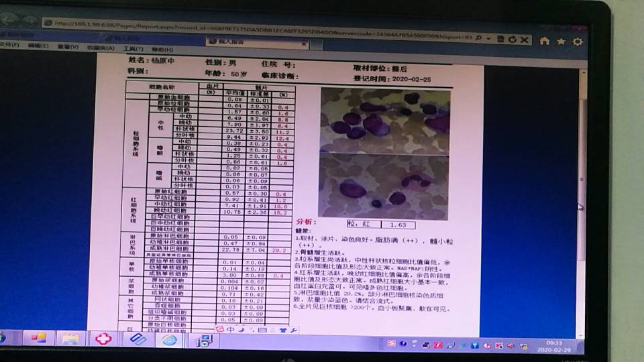Click the 性别 男 text
The image size is (644, 362).
point(221,62)
